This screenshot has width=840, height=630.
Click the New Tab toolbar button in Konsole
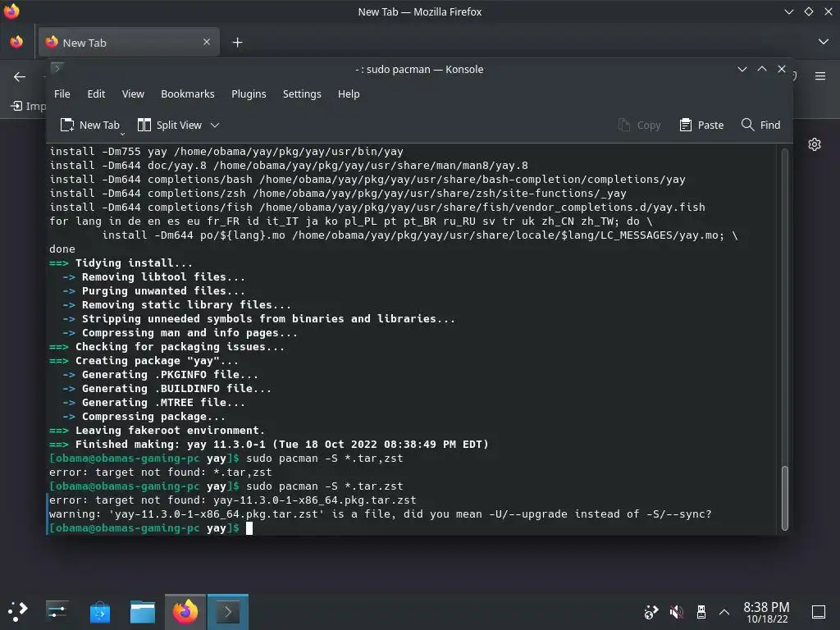[x=89, y=125]
